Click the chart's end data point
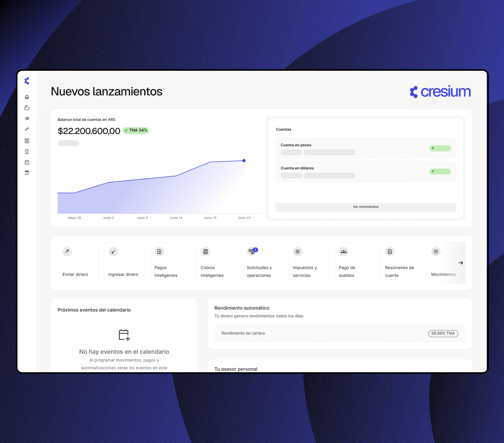 tap(244, 161)
